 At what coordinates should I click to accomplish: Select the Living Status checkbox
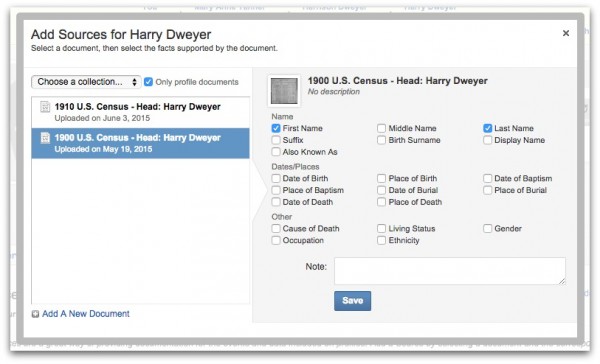382,229
